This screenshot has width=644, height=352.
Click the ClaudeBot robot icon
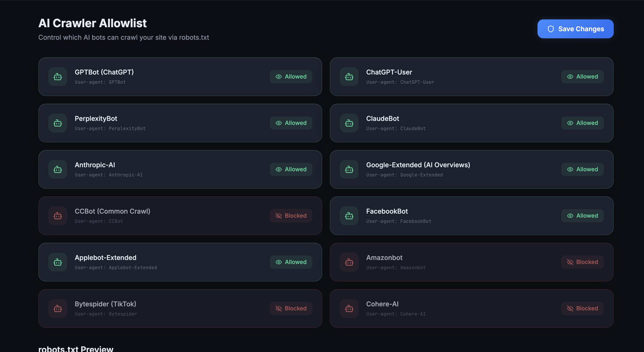[349, 123]
